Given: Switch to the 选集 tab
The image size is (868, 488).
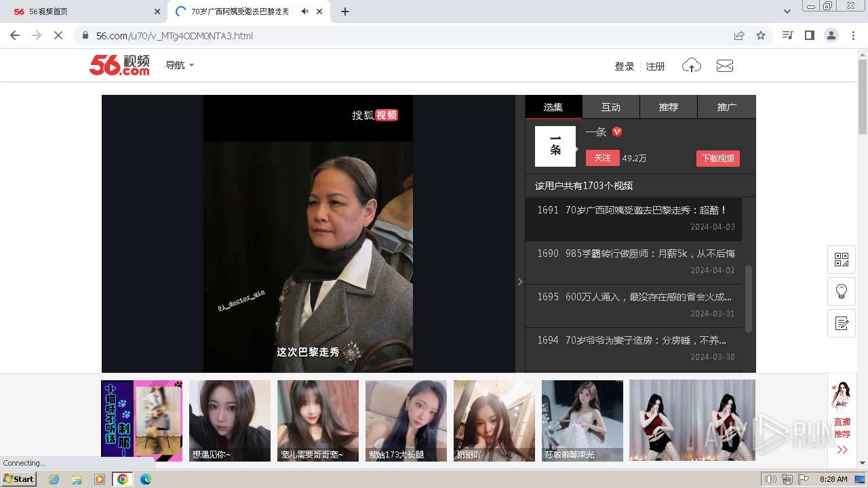Looking at the screenshot, I should click(553, 107).
